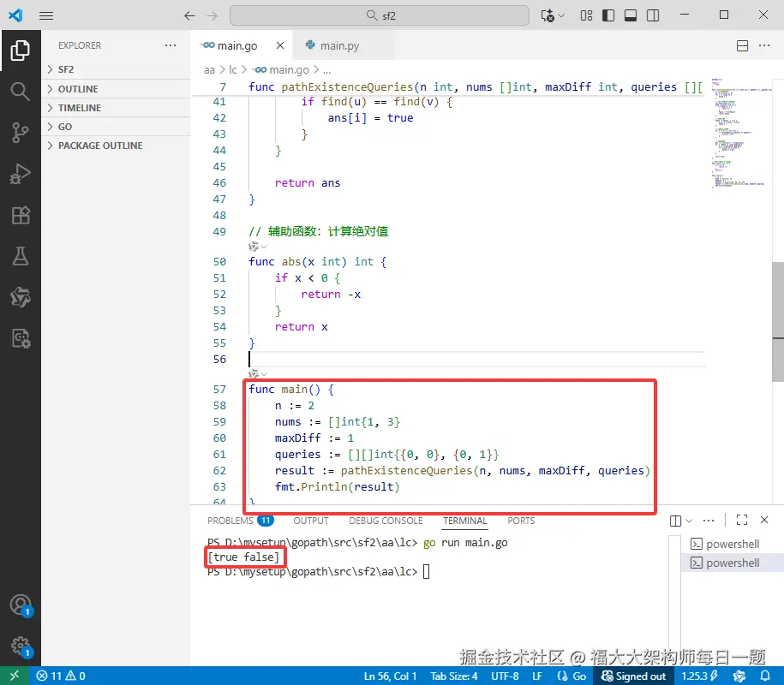This screenshot has width=784, height=685.
Task: Open the Testing flask view
Action: (x=20, y=256)
